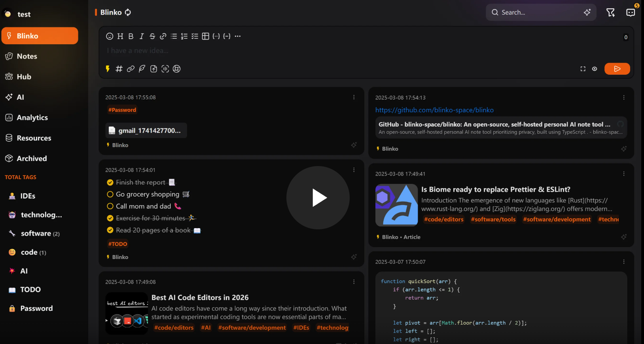Click #software/tools tag on Biome article
Image resolution: width=644 pixels, height=344 pixels.
click(x=493, y=219)
